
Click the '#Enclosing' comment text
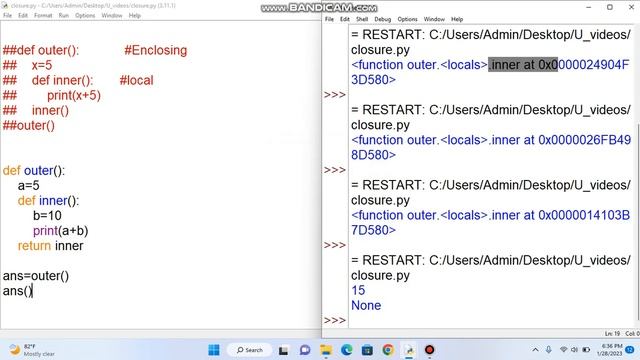pyautogui.click(x=156, y=50)
